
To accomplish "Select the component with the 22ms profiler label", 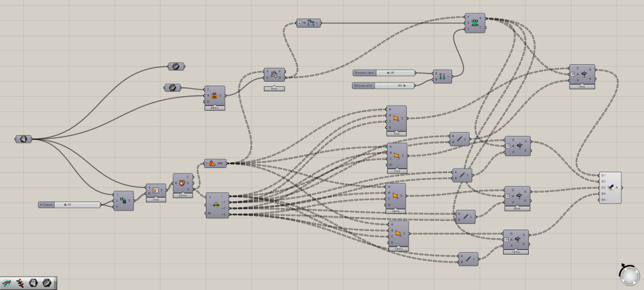I will point(183,183).
